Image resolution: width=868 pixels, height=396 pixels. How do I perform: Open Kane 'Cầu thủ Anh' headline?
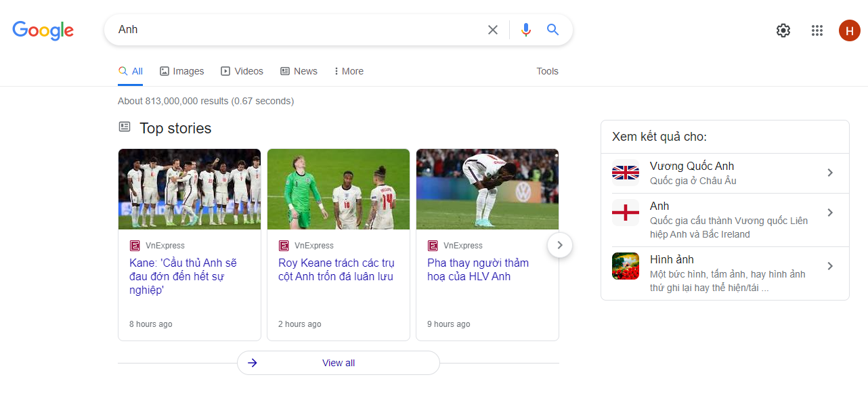click(x=183, y=276)
